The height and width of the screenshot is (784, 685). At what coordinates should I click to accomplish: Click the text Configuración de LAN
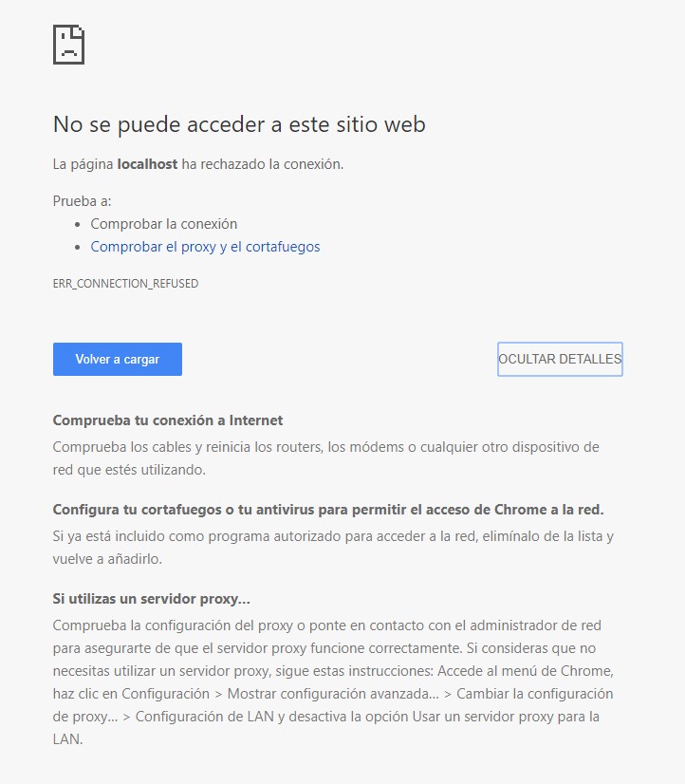pyautogui.click(x=204, y=717)
